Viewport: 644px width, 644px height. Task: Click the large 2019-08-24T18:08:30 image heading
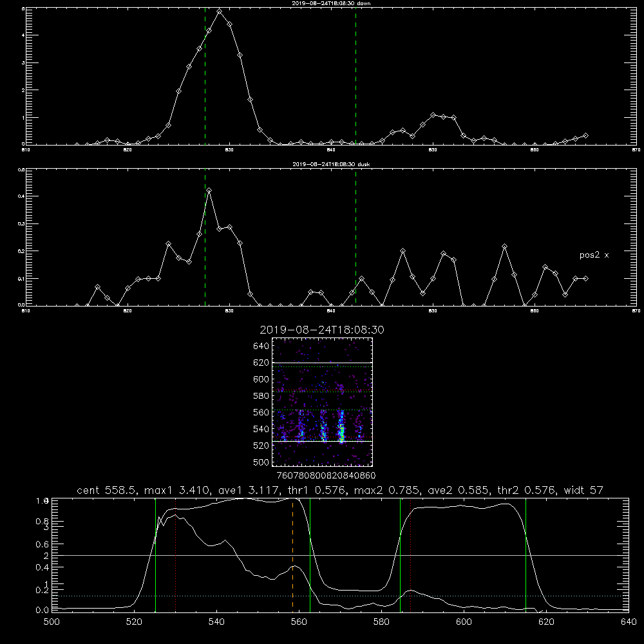(x=322, y=330)
